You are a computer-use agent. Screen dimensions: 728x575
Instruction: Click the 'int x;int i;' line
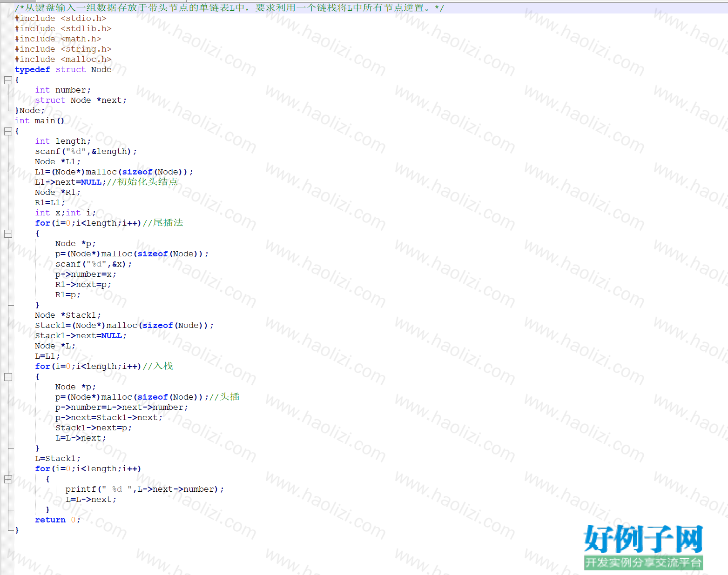click(65, 213)
